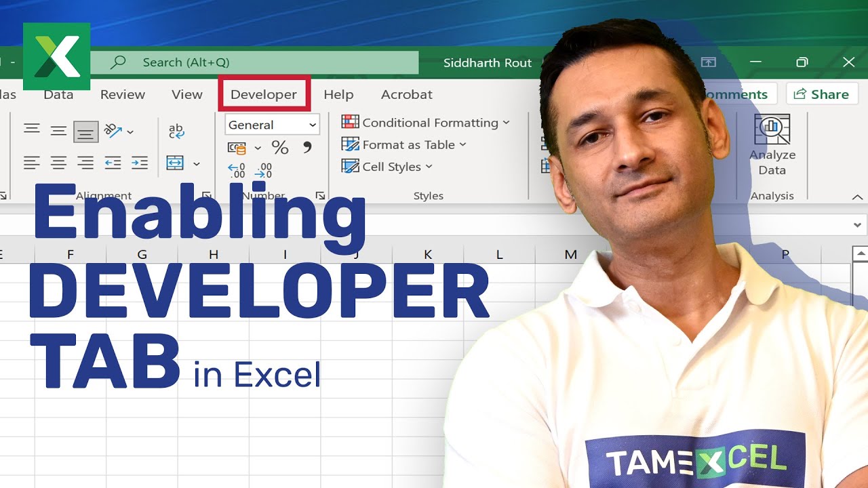This screenshot has height=488, width=868.
Task: Open Accounting format dropdown arrow
Action: pos(258,148)
